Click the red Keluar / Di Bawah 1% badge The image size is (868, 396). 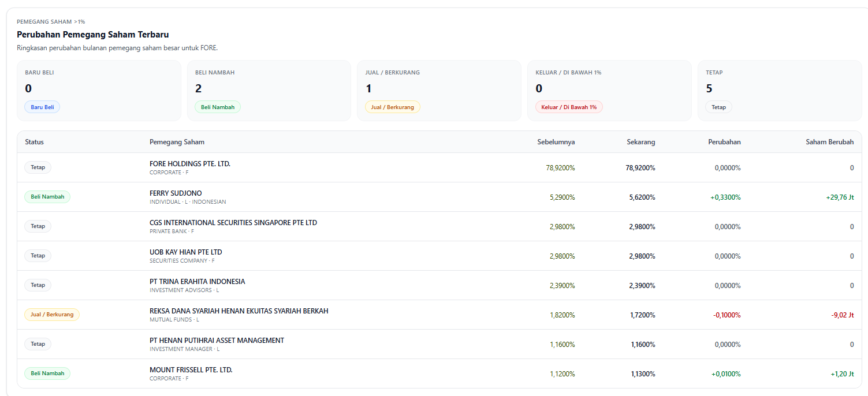[569, 107]
